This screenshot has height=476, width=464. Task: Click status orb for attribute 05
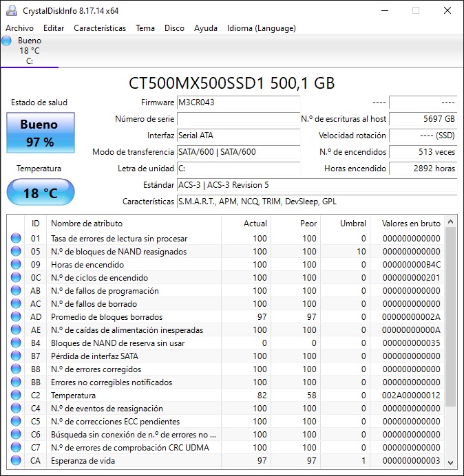[x=16, y=251]
